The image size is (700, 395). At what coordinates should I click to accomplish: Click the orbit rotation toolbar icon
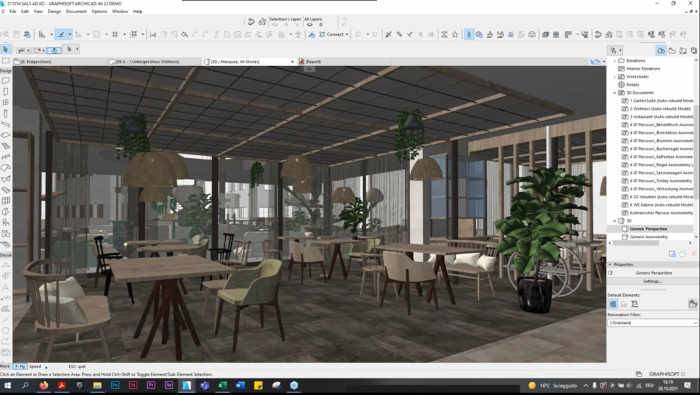coord(598,34)
